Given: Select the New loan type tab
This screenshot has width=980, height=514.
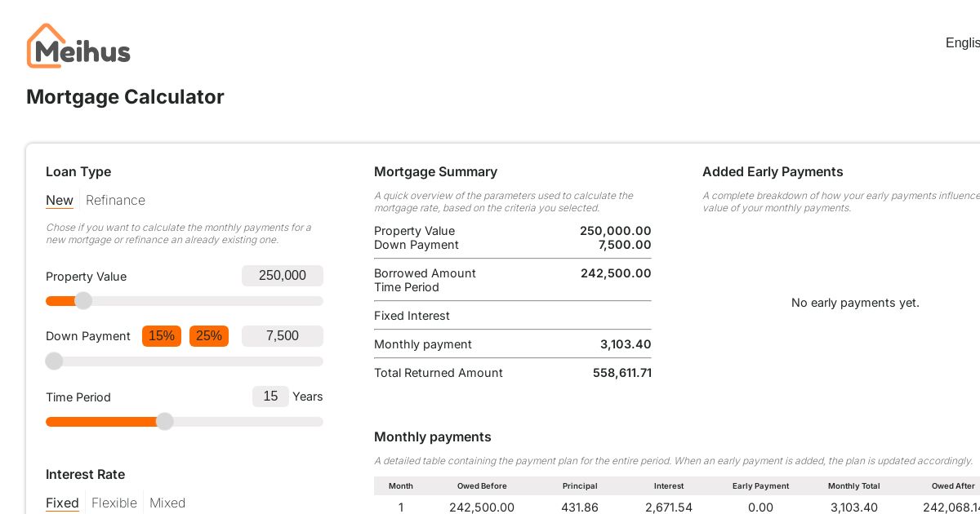Looking at the screenshot, I should (60, 201).
